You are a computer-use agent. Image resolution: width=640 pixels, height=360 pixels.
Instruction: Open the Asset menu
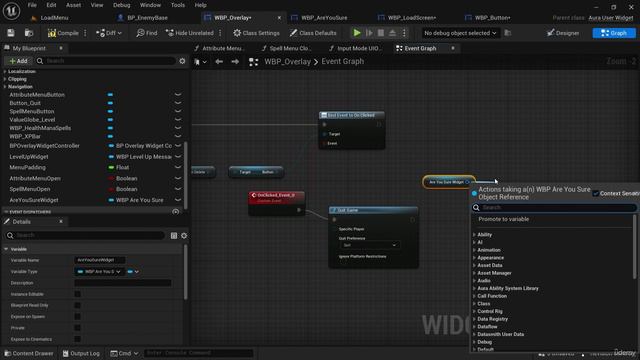point(73,5)
